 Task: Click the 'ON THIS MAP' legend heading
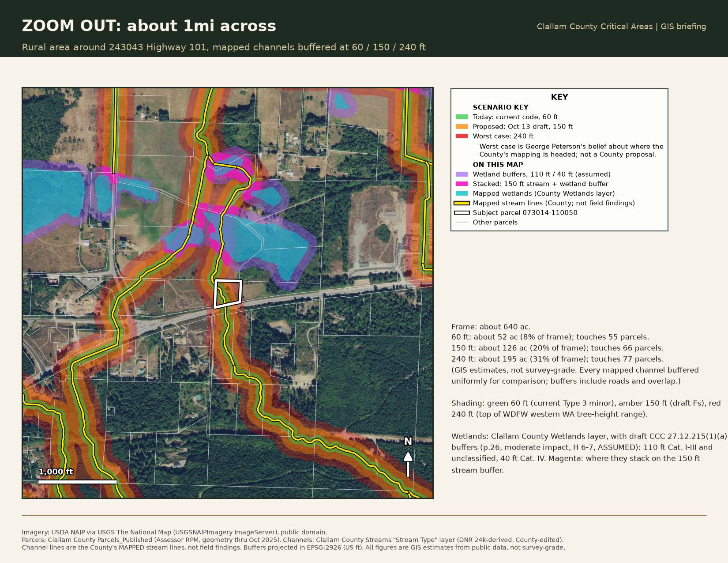click(x=498, y=165)
